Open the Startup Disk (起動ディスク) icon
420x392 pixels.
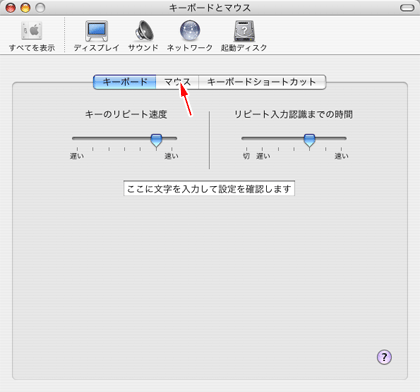[244, 36]
